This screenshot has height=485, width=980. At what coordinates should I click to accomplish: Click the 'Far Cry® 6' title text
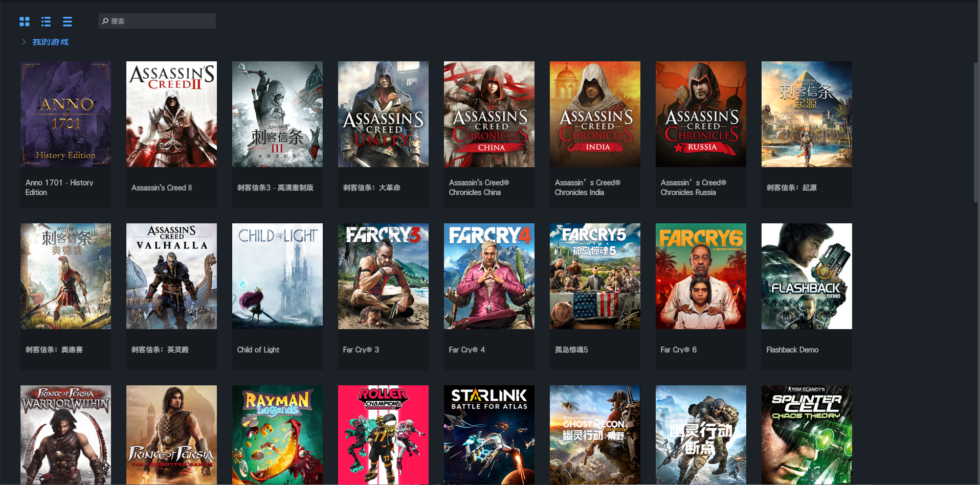point(679,350)
